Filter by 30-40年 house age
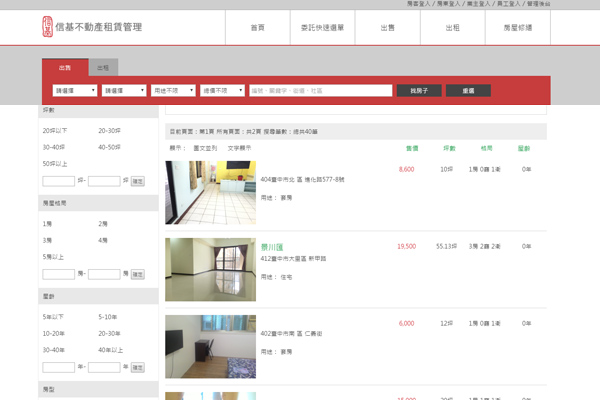This screenshot has width=600, height=400. tap(54, 350)
